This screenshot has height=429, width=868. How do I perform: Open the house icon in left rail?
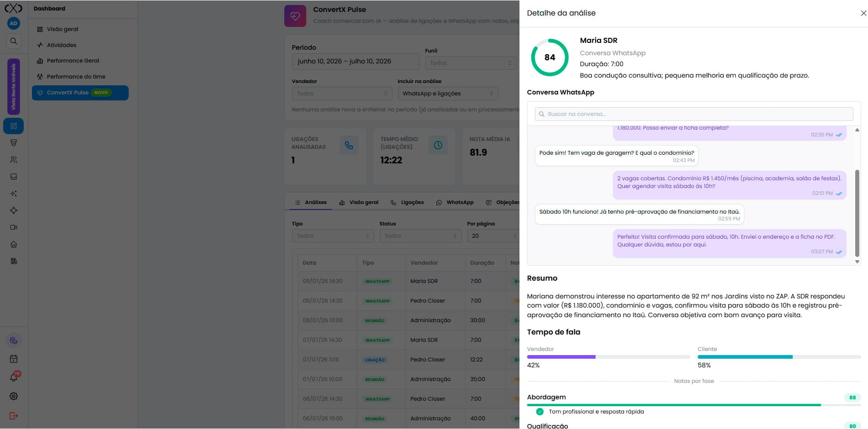coord(14,244)
